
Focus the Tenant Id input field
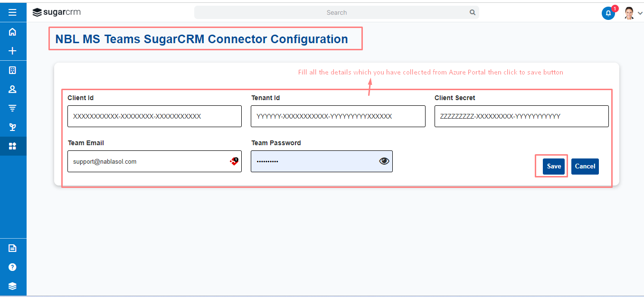coord(338,116)
